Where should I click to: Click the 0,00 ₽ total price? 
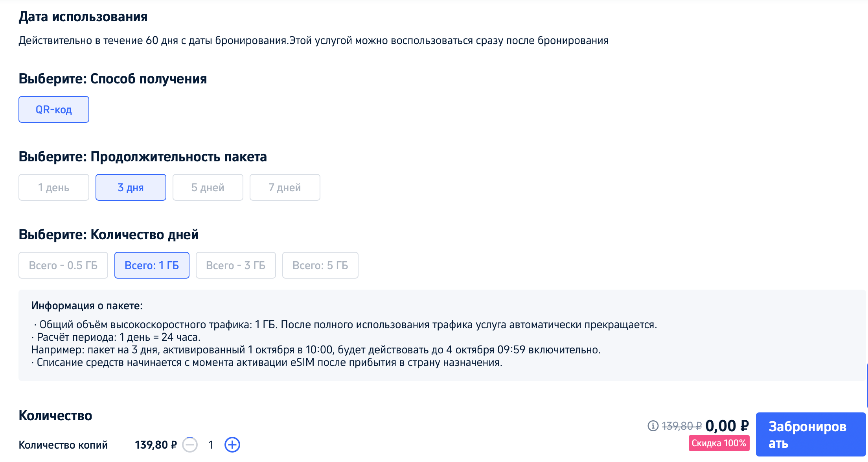(727, 426)
